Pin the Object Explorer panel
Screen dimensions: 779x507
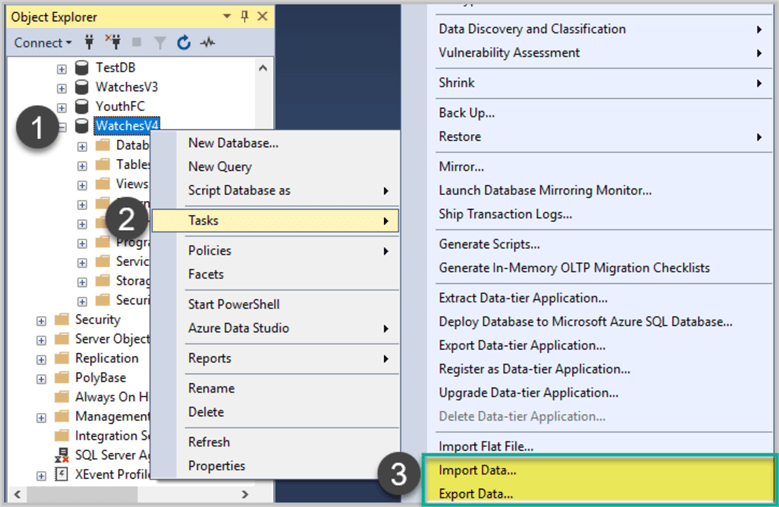pos(244,16)
